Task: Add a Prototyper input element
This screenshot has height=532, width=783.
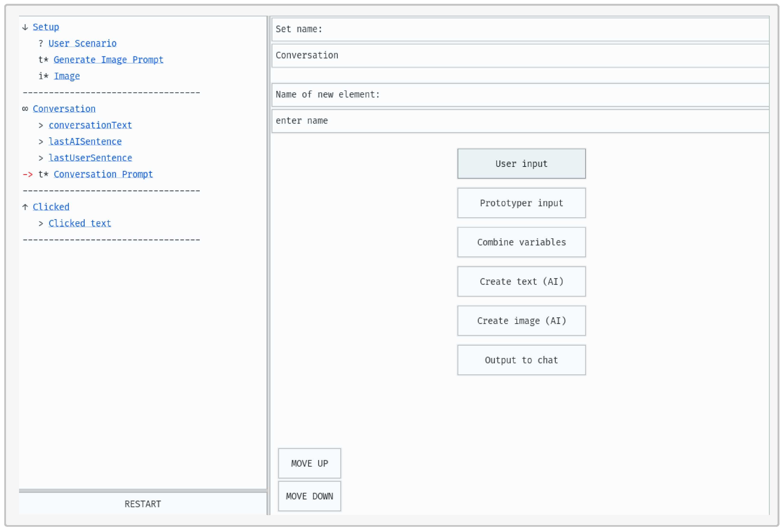Action: [x=521, y=203]
